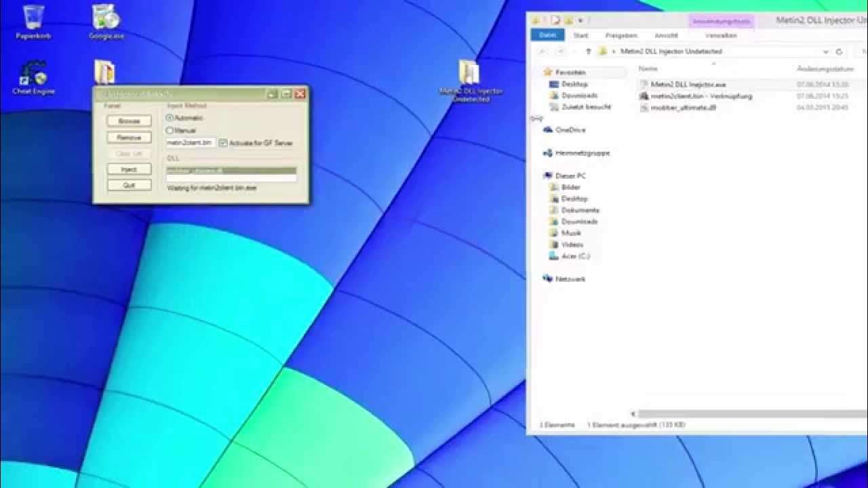Open Zuletzt besucht in navigation pane
Screen dimensions: 868x488
(x=586, y=107)
